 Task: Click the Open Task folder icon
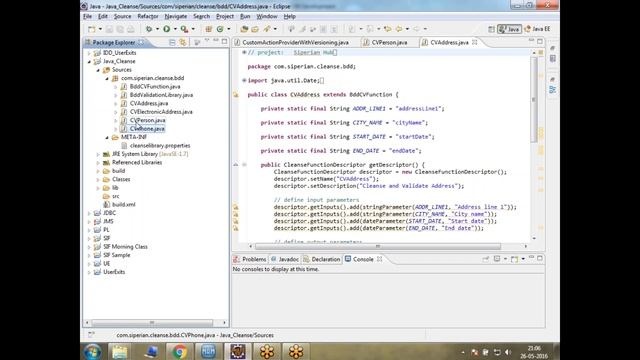point(255,29)
